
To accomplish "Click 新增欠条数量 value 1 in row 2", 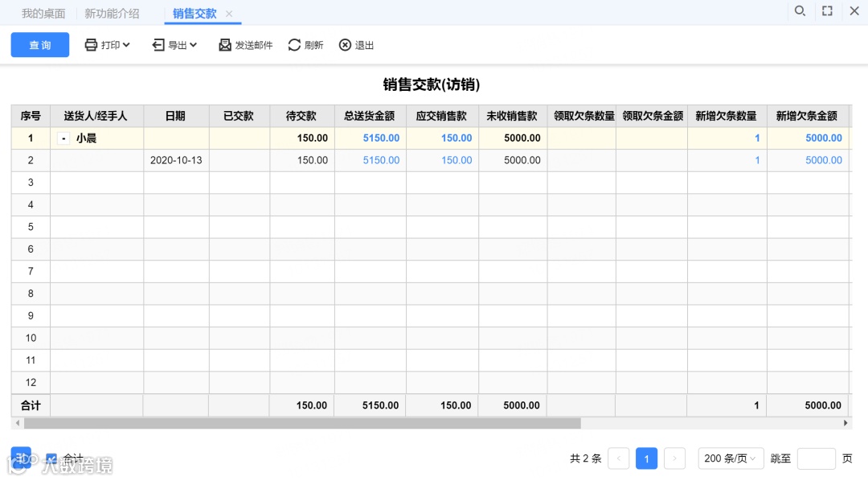I will [x=757, y=160].
